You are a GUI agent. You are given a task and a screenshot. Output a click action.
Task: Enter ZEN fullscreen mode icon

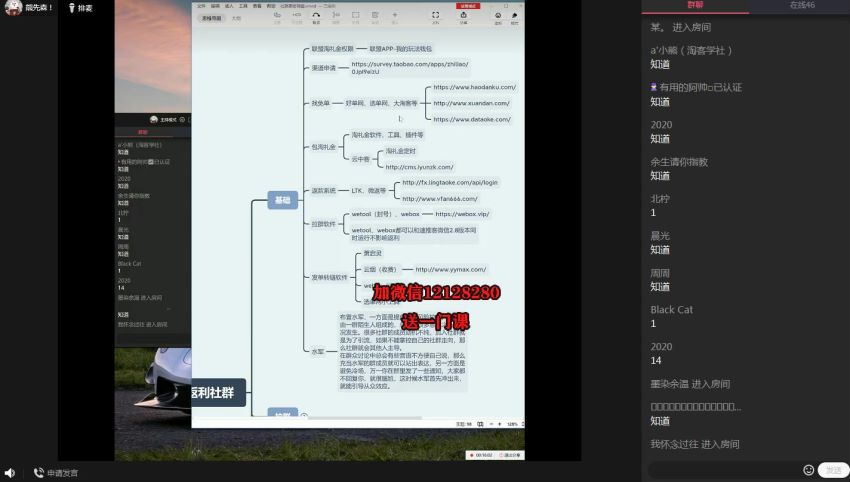coord(435,17)
